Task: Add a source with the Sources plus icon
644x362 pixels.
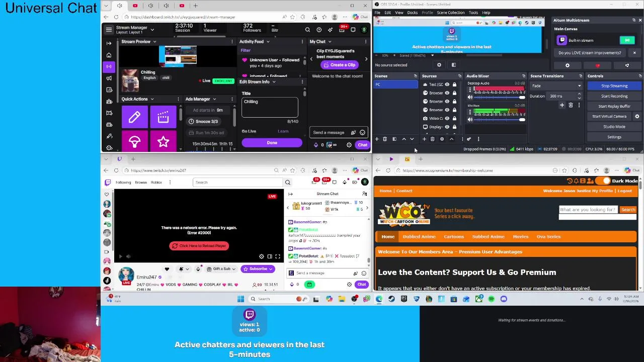Action: click(x=424, y=139)
